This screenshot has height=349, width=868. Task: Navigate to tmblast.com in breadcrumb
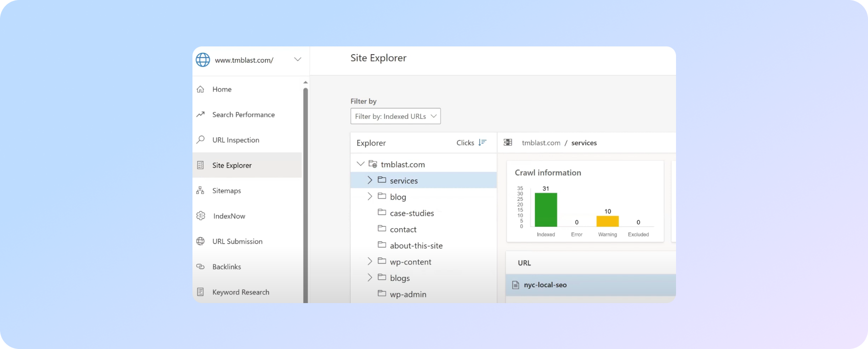tap(541, 143)
